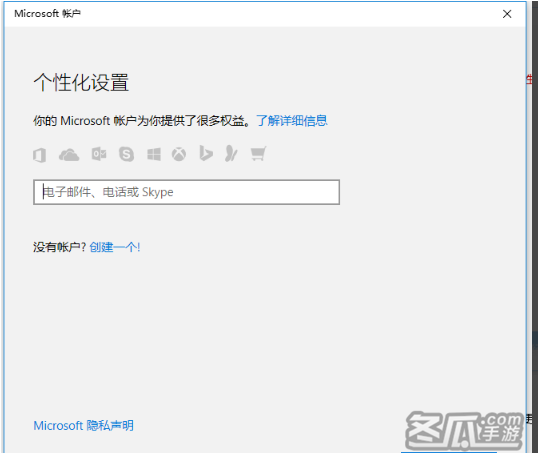The width and height of the screenshot is (539, 455).
Task: Select the Skype icon
Action: point(126,154)
